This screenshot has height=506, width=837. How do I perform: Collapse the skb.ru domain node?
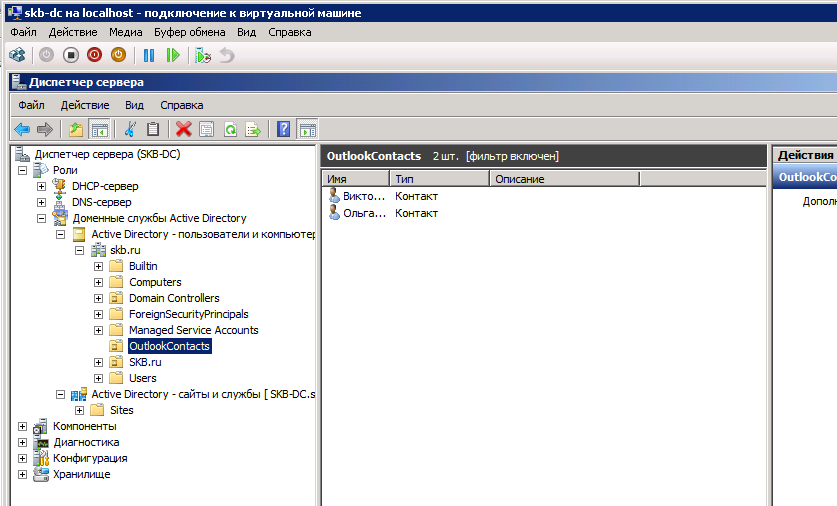tap(80, 250)
